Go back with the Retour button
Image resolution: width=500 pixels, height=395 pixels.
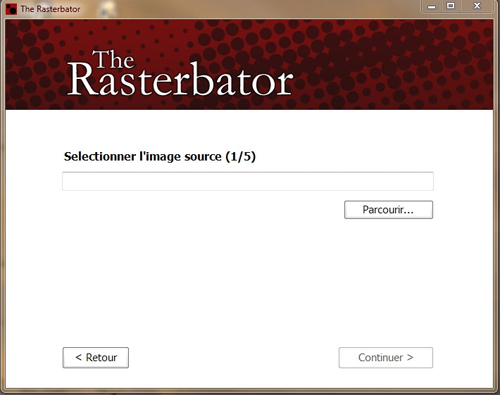tap(96, 358)
